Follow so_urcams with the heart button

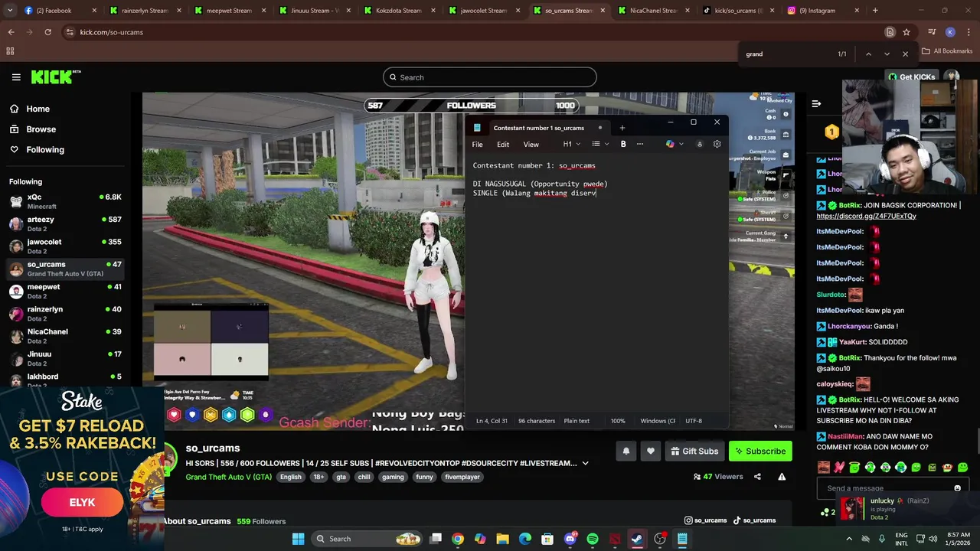click(651, 452)
